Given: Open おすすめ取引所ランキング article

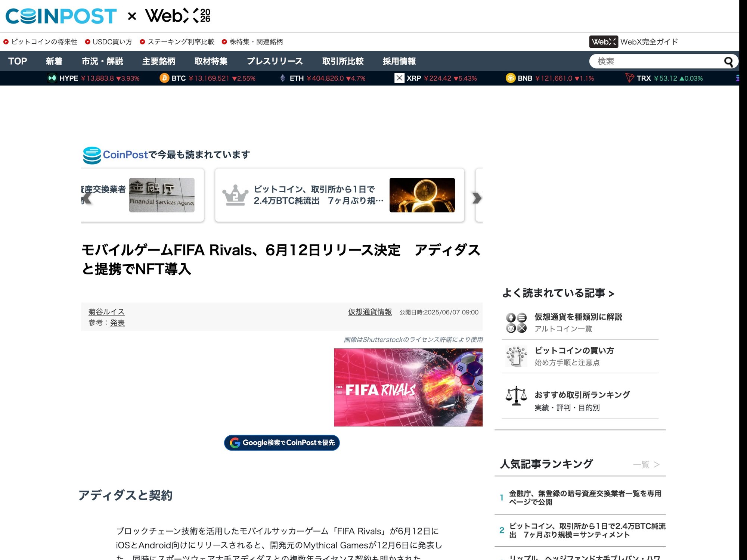Looking at the screenshot, I should (x=582, y=395).
